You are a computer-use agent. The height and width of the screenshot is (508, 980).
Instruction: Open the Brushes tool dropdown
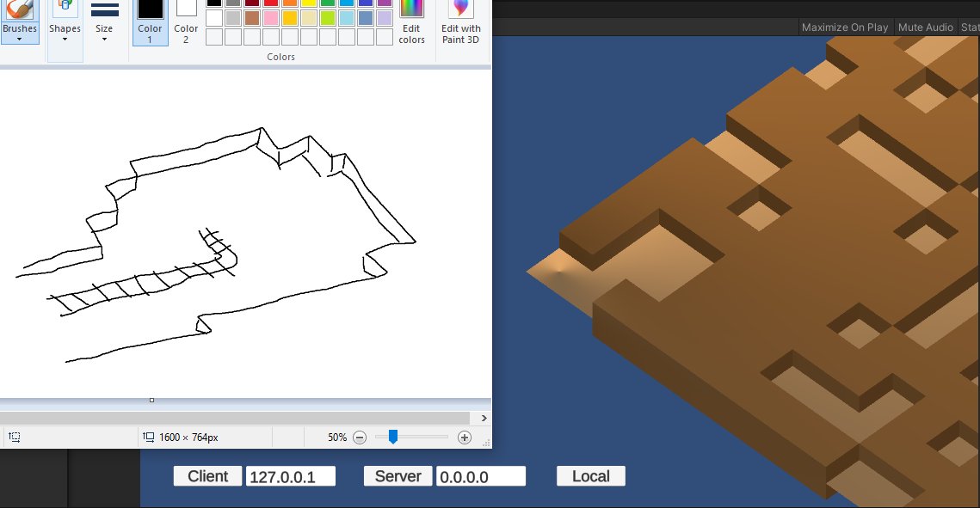pos(20,33)
